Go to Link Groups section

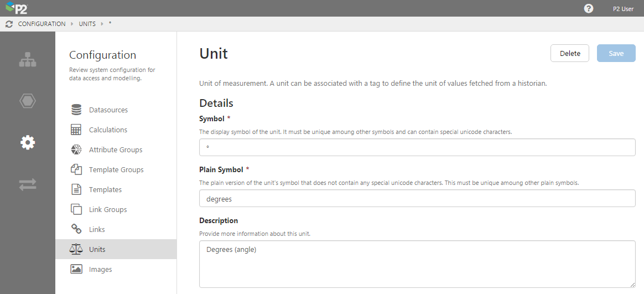point(108,210)
